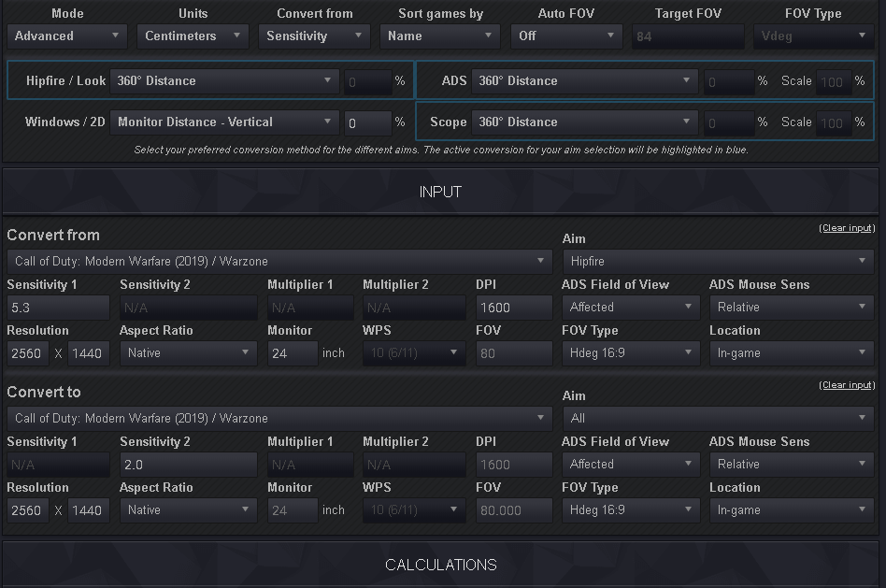Open Convert to WPS dropdown
Viewport: 886px width, 588px height.
point(414,510)
